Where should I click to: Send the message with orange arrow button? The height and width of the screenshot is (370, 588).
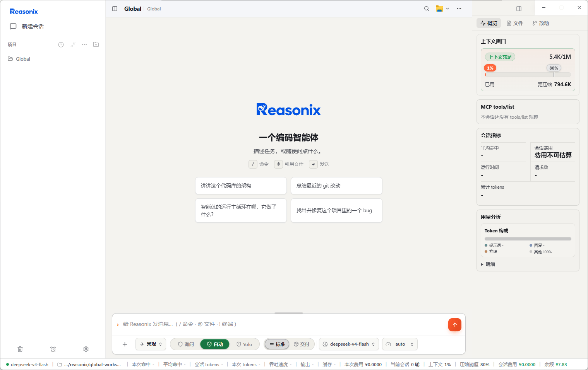click(455, 325)
